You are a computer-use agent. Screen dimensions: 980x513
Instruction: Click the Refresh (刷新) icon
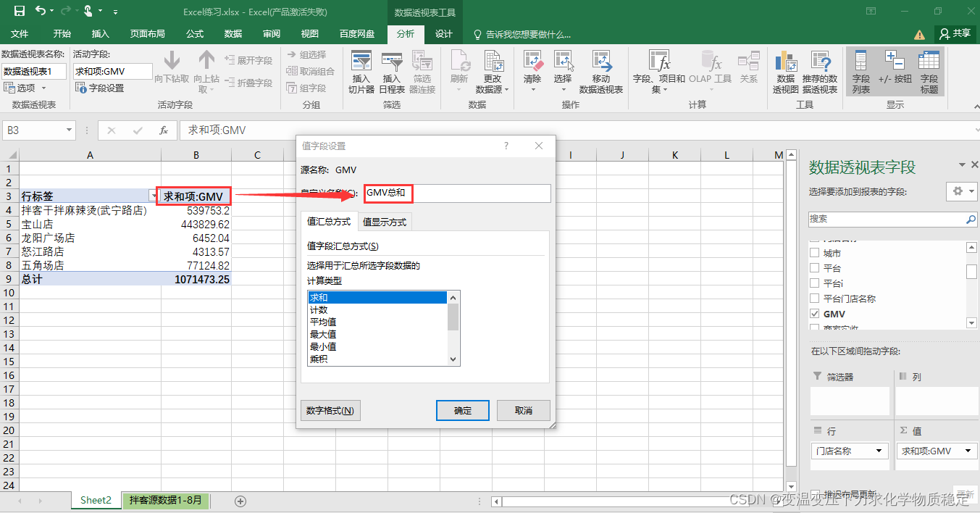pyautogui.click(x=459, y=61)
